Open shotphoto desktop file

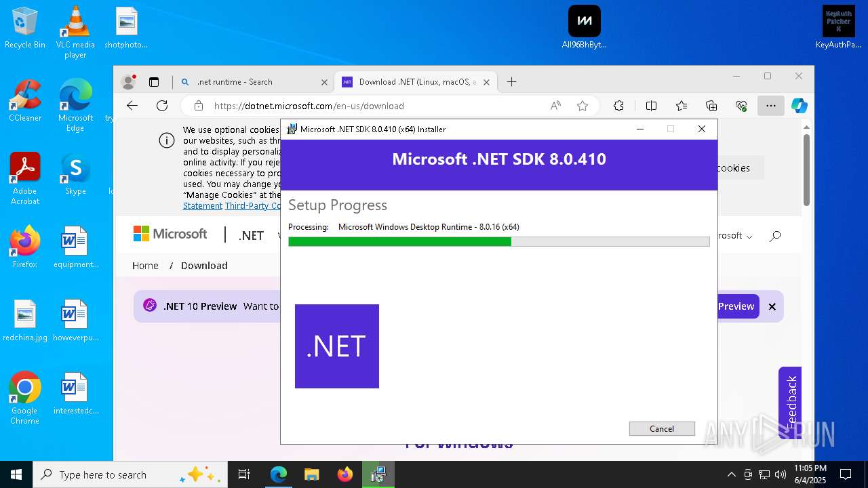point(126,28)
